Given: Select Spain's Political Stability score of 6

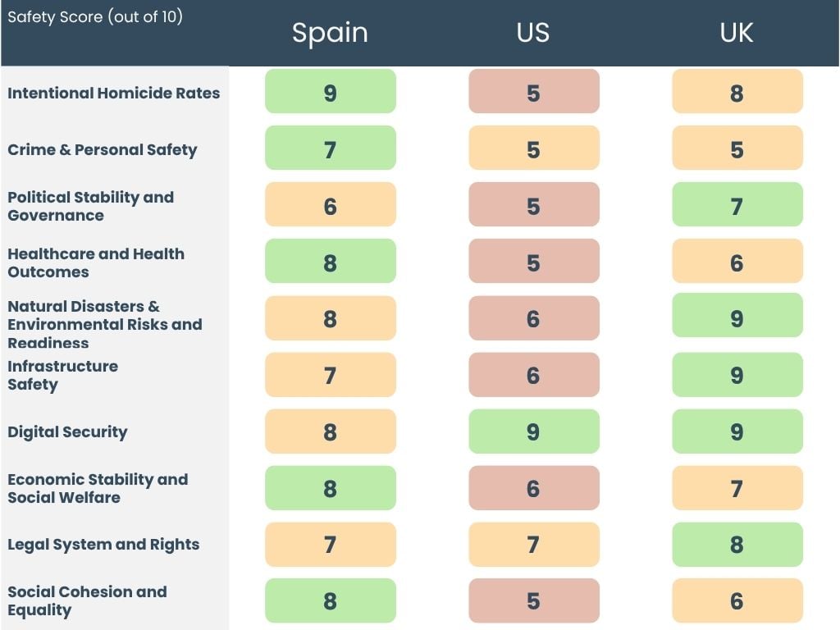Looking at the screenshot, I should (330, 205).
